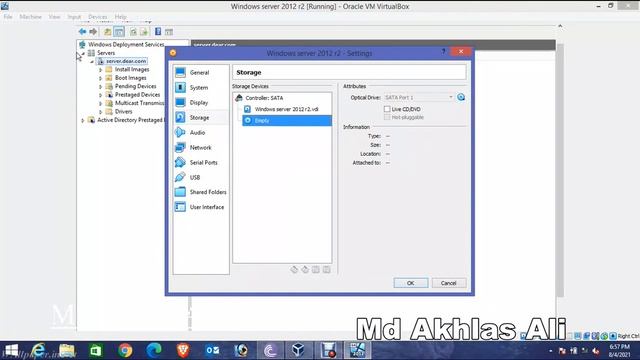Select the Windows Deployment Services root node
Screen dimensions: 640x360
pyautogui.click(x=126, y=44)
